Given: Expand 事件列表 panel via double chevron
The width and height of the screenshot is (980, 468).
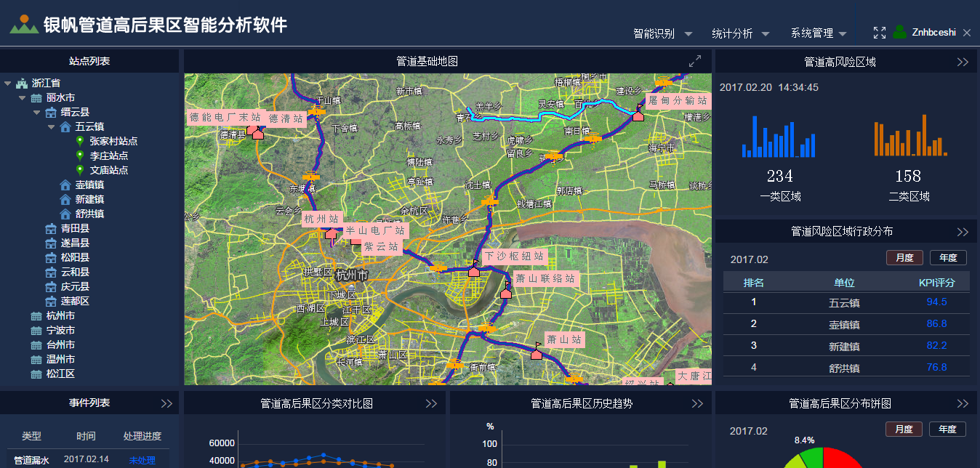Looking at the screenshot, I should coord(166,403).
